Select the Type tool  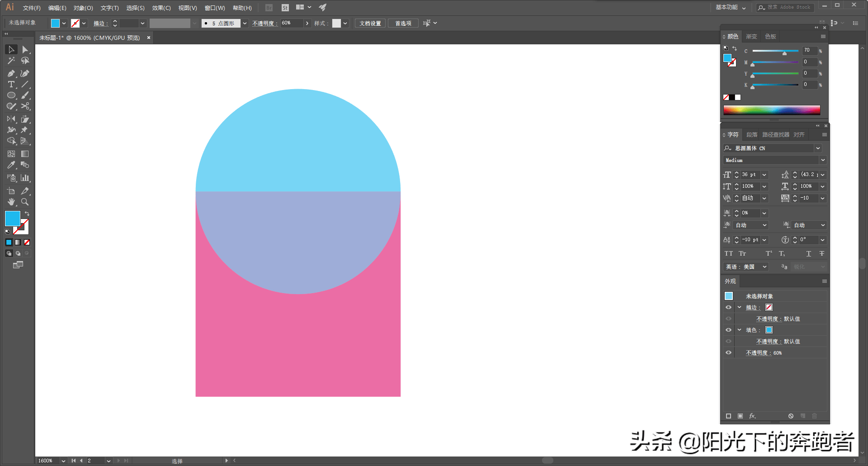(x=11, y=85)
